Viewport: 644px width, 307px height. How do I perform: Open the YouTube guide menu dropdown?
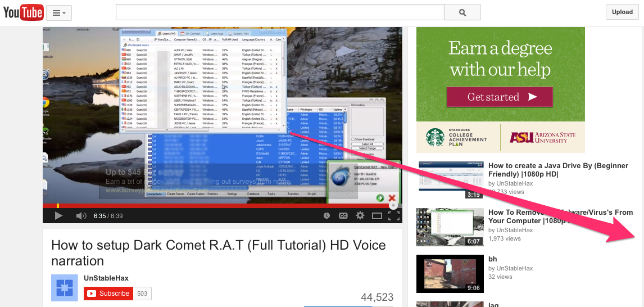click(x=58, y=12)
